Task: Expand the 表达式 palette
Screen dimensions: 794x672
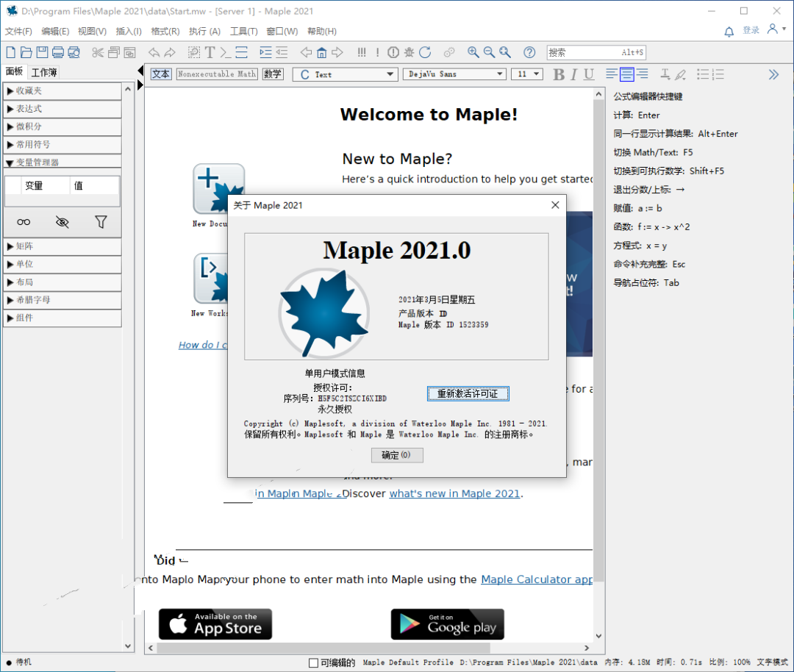Action: point(62,109)
